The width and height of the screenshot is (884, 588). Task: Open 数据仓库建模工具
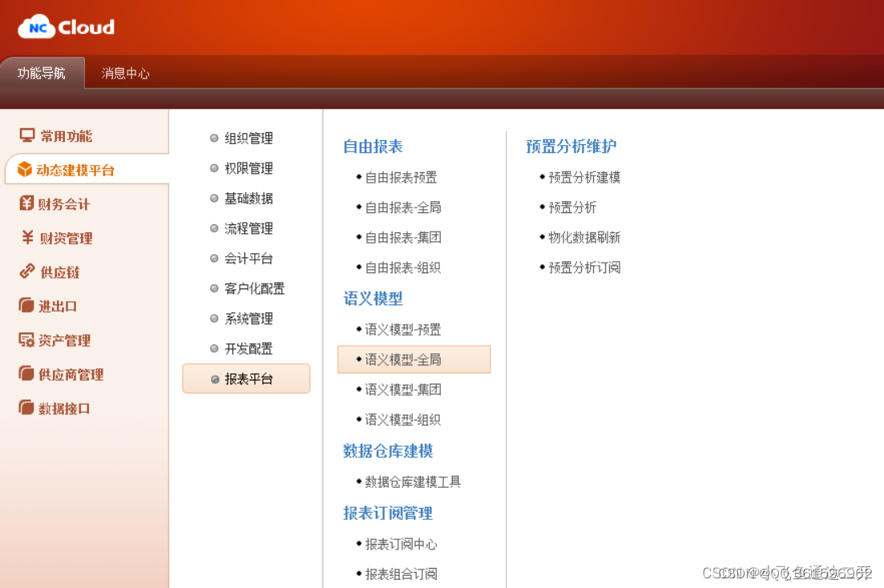point(413,482)
